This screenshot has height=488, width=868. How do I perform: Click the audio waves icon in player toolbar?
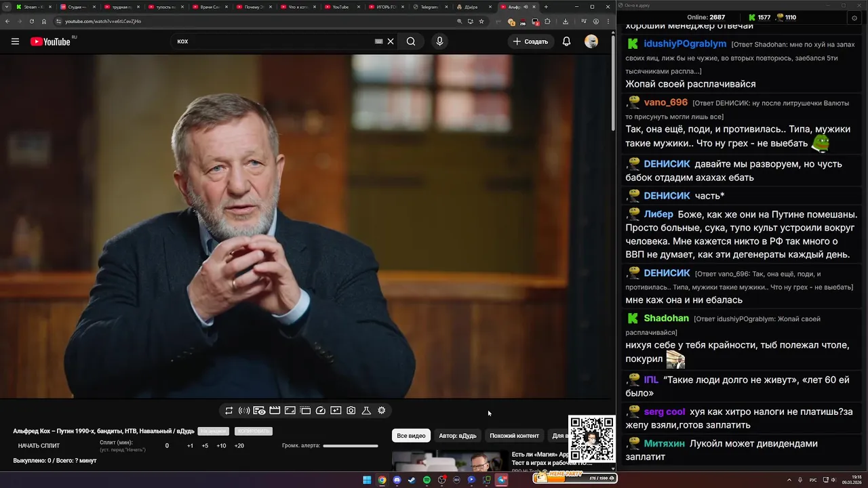coord(244,411)
